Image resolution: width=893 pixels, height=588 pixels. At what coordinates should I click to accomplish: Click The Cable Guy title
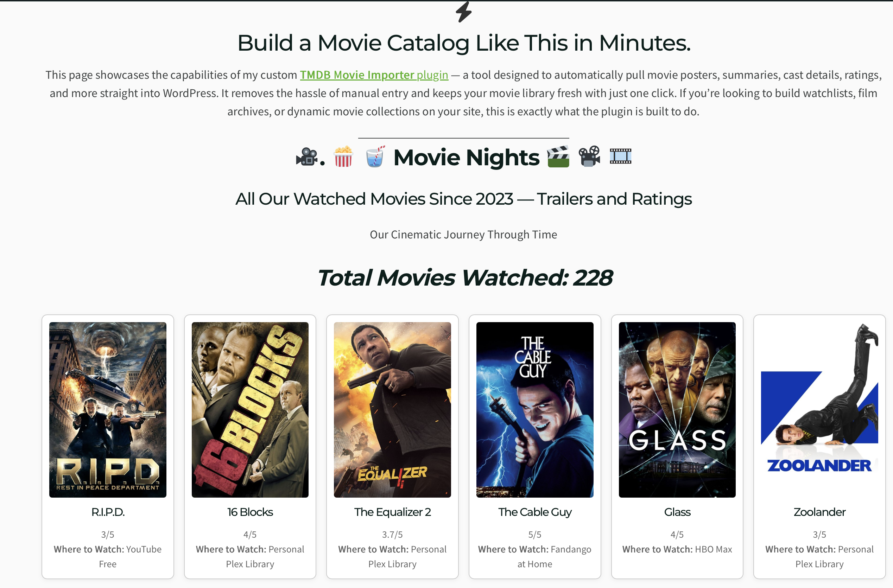pyautogui.click(x=535, y=512)
